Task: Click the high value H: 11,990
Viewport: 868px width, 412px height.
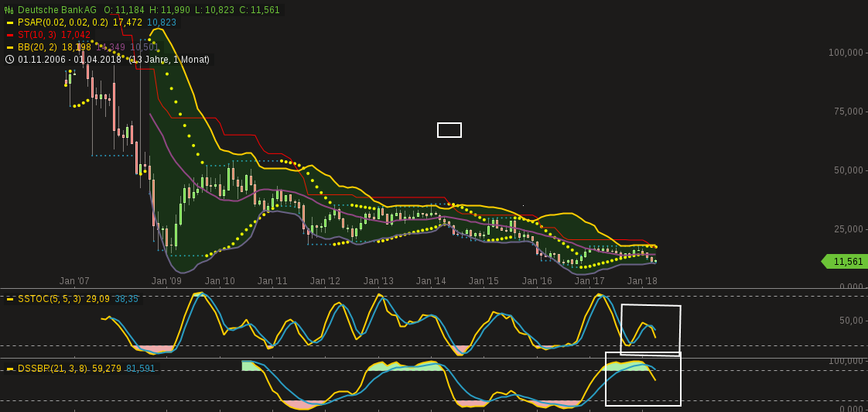Action: [x=171, y=10]
